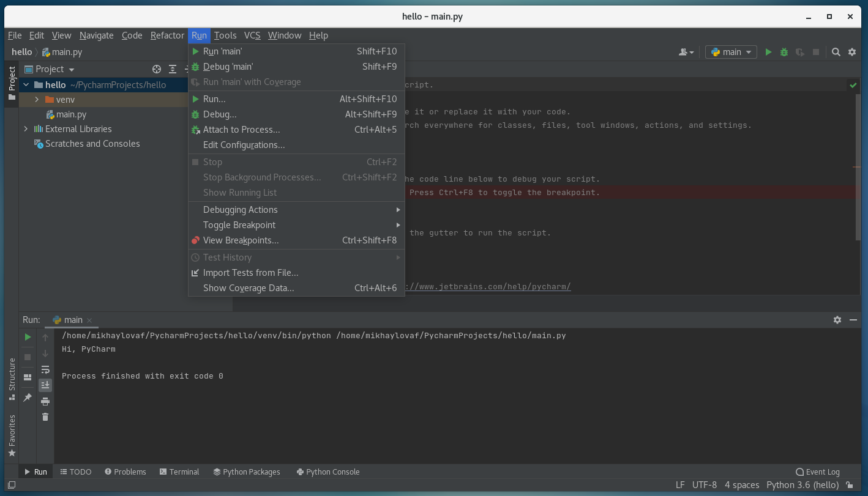Toggle scroll to end in Run console
The height and width of the screenshot is (496, 868).
45,385
